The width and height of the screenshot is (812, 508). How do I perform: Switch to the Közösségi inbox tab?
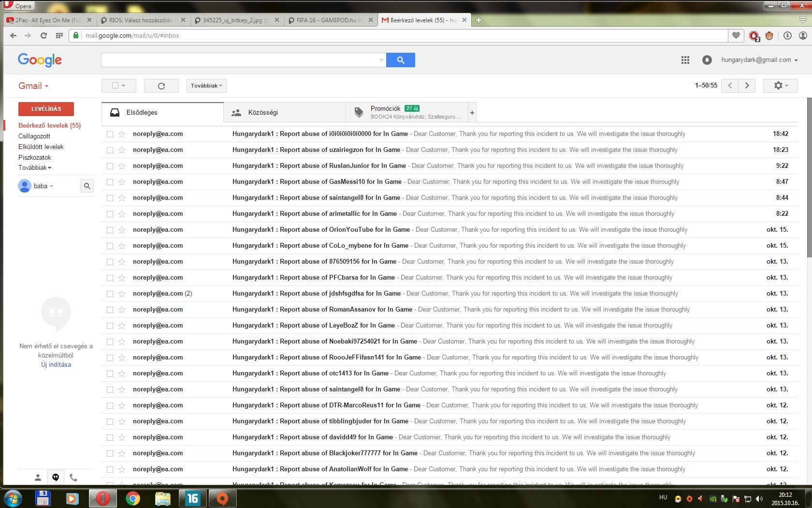285,112
